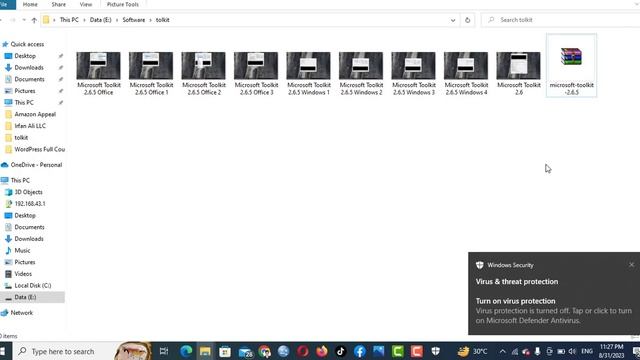Image resolution: width=640 pixels, height=360 pixels.
Task: Open the Share ribbon tab
Action: pyautogui.click(x=58, y=4)
